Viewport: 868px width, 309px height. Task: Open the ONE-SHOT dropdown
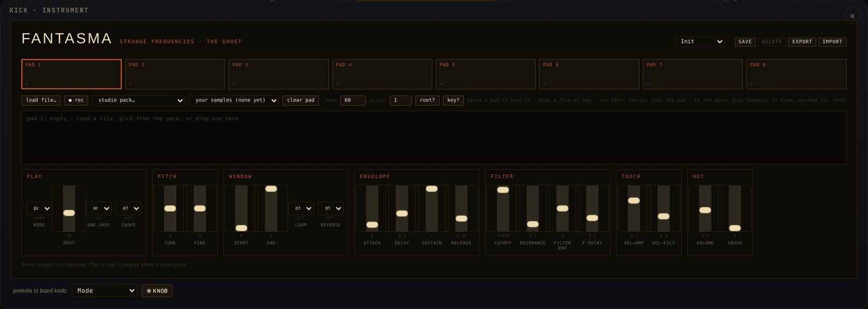99,208
